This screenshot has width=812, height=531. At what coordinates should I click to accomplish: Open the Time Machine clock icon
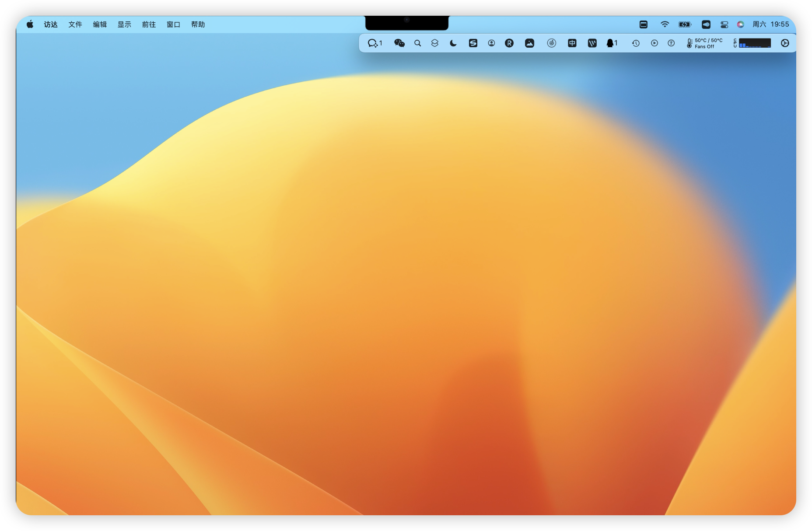(636, 43)
